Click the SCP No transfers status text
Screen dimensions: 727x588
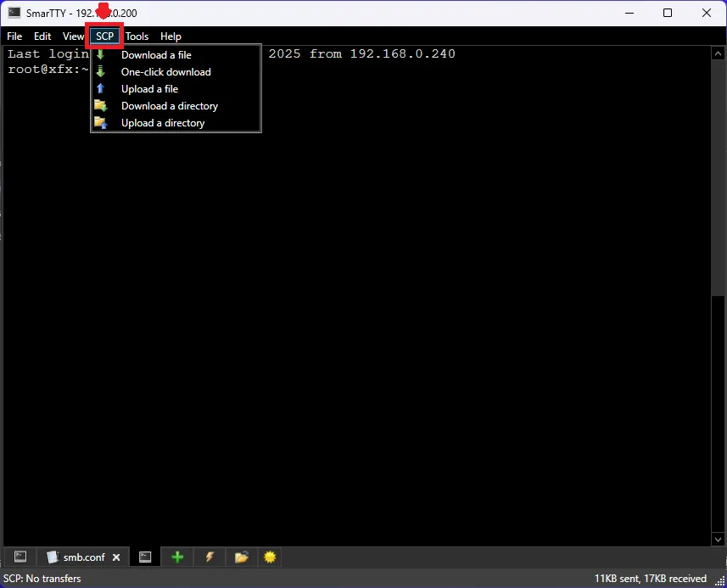click(x=42, y=579)
